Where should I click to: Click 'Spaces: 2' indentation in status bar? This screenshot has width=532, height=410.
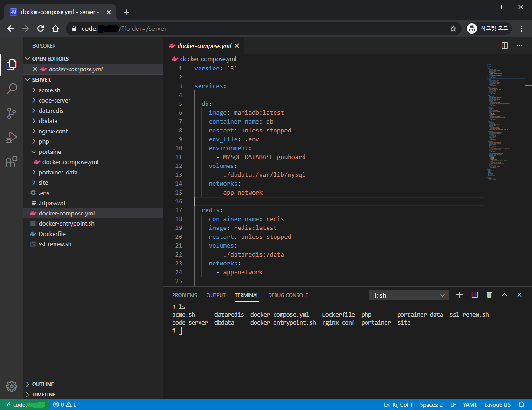coord(431,404)
